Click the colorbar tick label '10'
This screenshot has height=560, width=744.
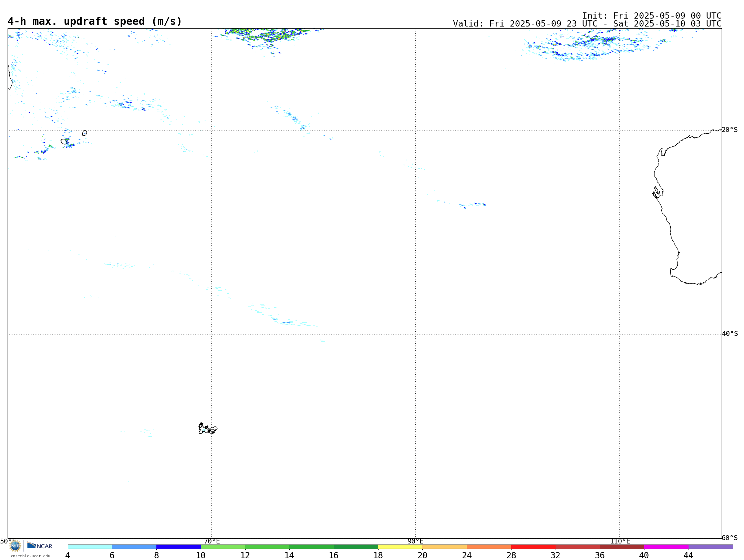(x=201, y=555)
